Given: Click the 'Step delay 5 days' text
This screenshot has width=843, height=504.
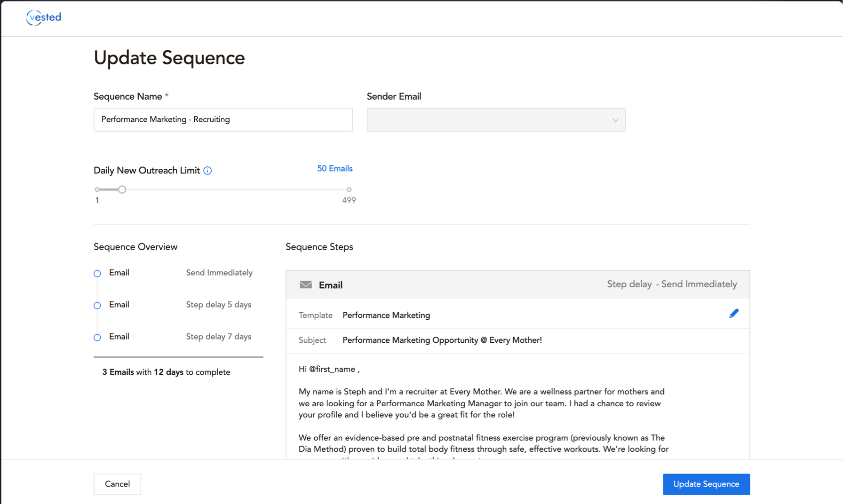Looking at the screenshot, I should pos(218,305).
